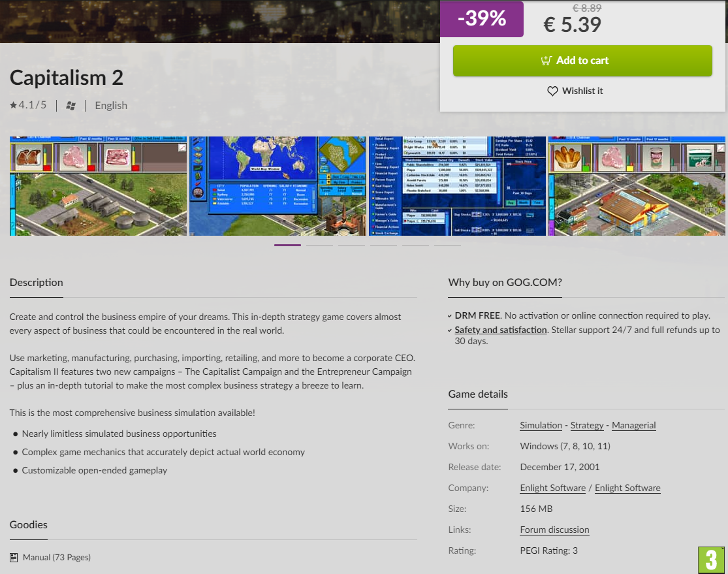
Task: Click the expand icon on fourth screenshot
Action: click(720, 148)
